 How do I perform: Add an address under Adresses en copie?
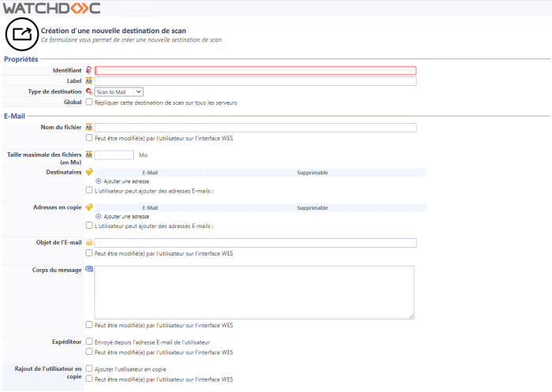tap(125, 216)
